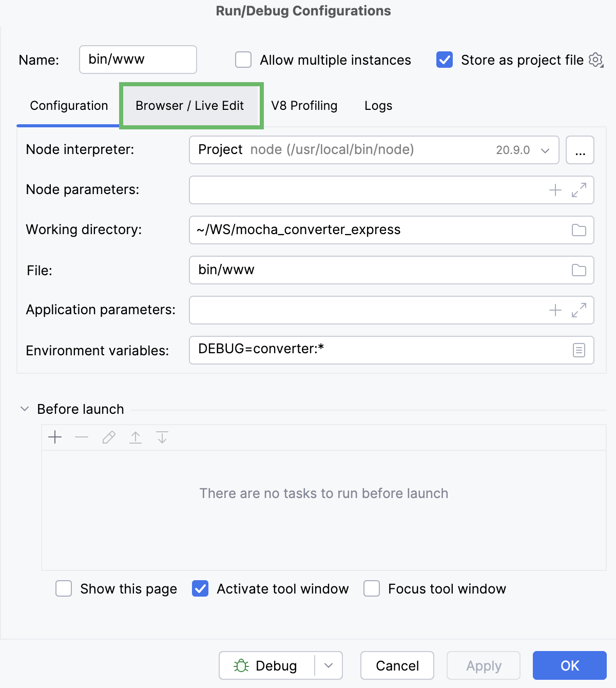The width and height of the screenshot is (616, 688).
Task: Switch to the V8 Profiling tab
Action: [x=304, y=106]
